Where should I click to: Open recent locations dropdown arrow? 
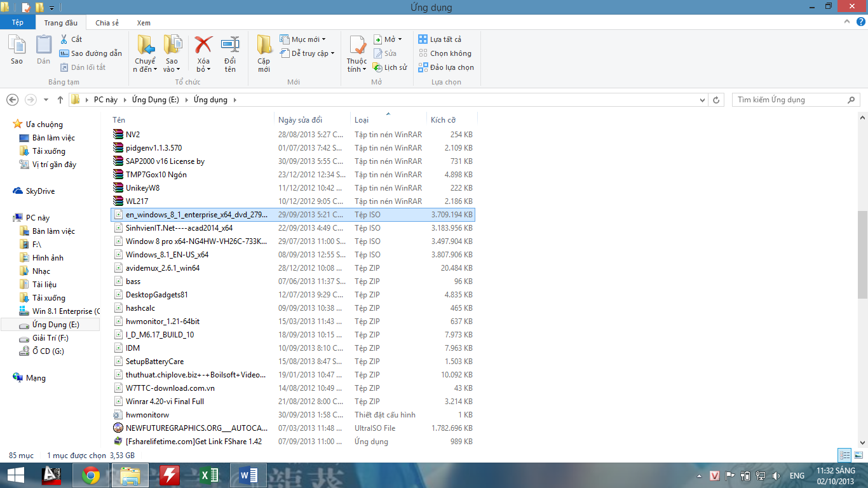click(46, 100)
